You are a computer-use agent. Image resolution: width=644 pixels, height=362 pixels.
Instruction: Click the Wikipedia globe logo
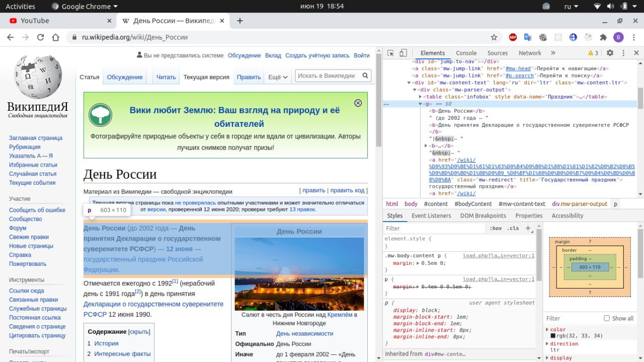coord(38,77)
